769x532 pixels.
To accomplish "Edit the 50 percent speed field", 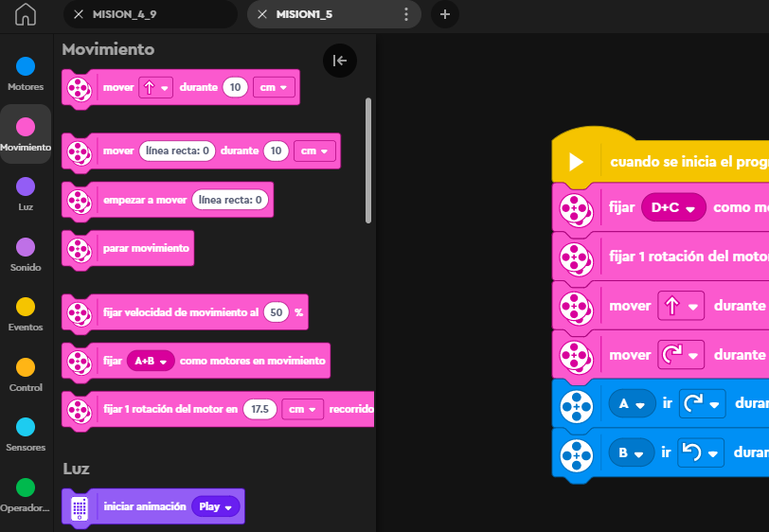I will (x=276, y=311).
